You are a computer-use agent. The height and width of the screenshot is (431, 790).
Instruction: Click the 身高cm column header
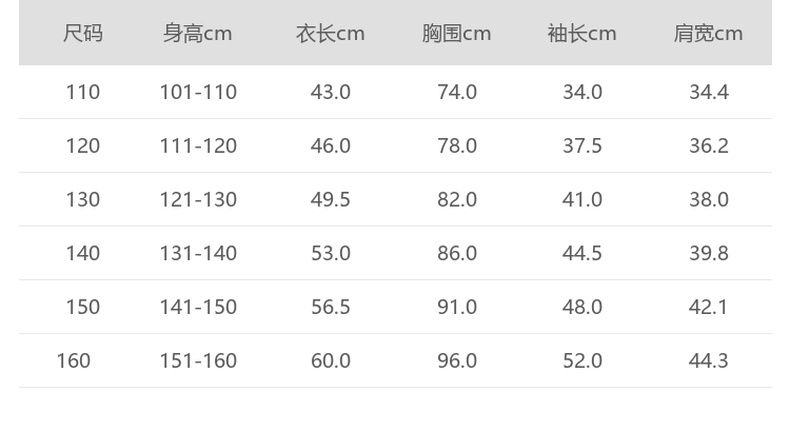(x=198, y=33)
